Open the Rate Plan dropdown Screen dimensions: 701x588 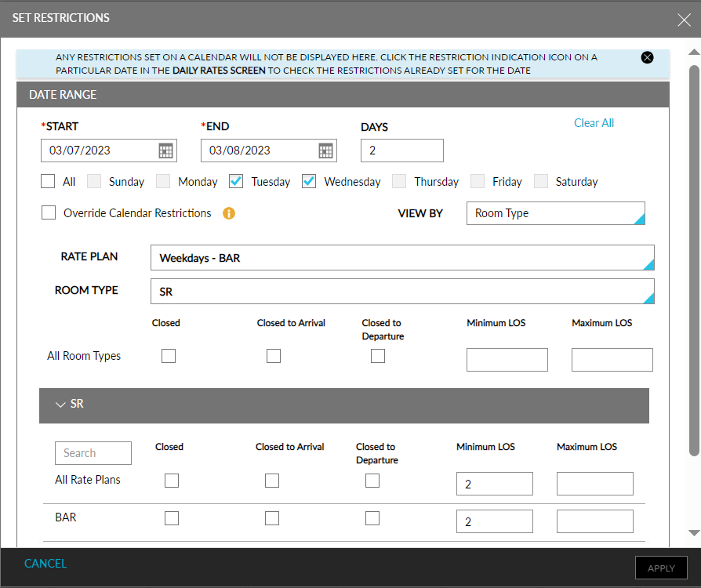(402, 258)
